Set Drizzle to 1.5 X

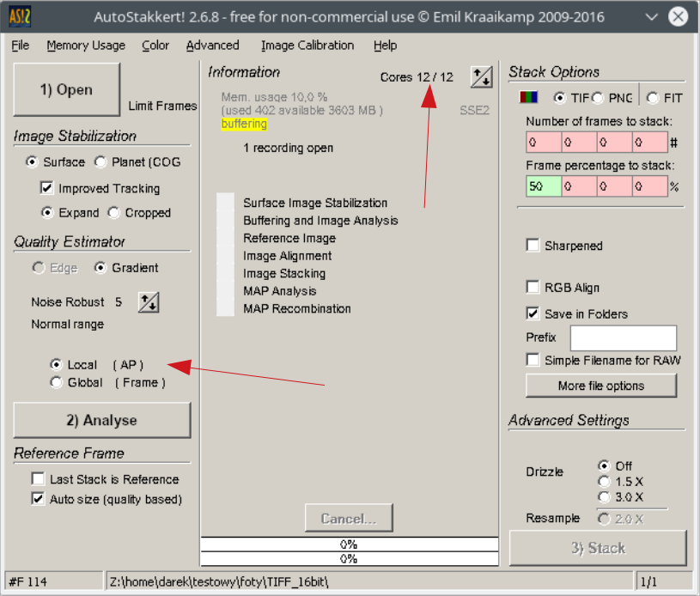pyautogui.click(x=620, y=482)
